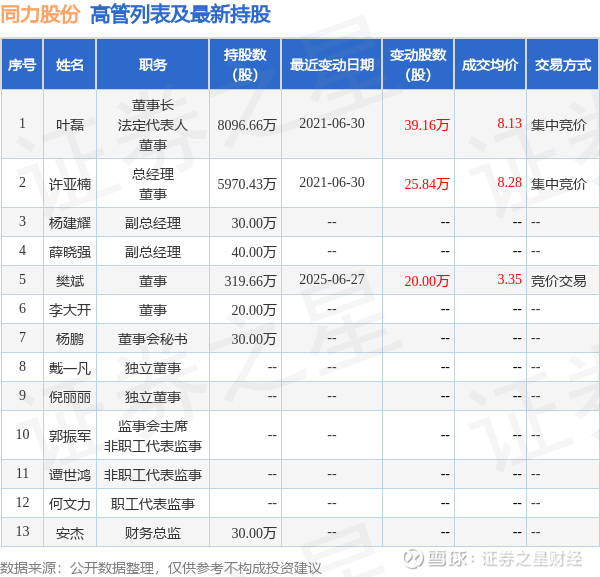Click the orange title 同力股份
Image resolution: width=600 pixels, height=577 pixels.
pos(40,15)
